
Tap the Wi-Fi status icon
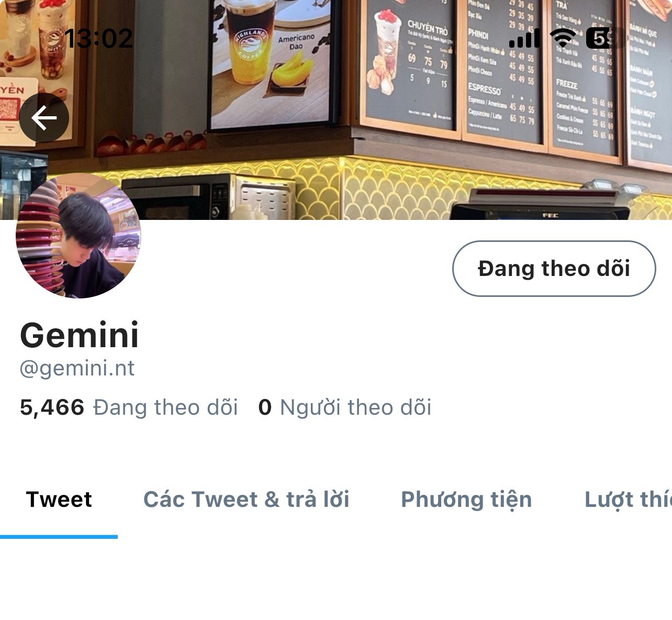563,38
